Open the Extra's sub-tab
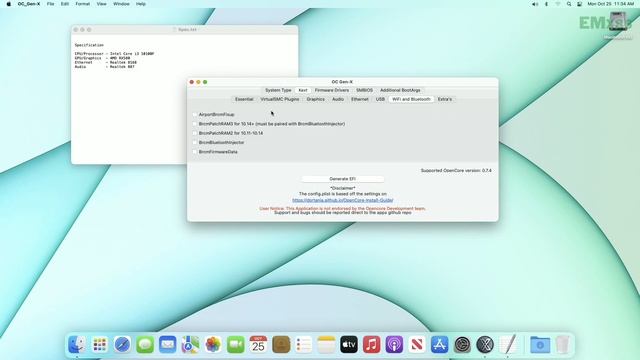 pyautogui.click(x=444, y=99)
